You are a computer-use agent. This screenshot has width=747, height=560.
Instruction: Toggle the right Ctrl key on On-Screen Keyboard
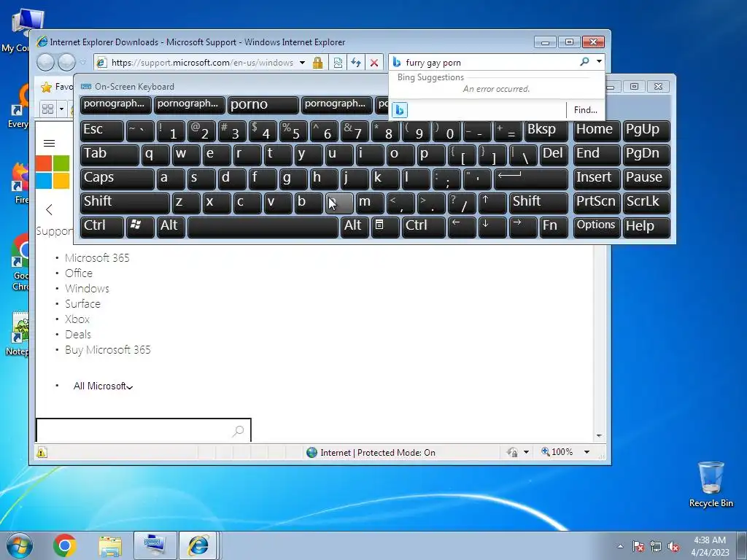click(x=424, y=226)
